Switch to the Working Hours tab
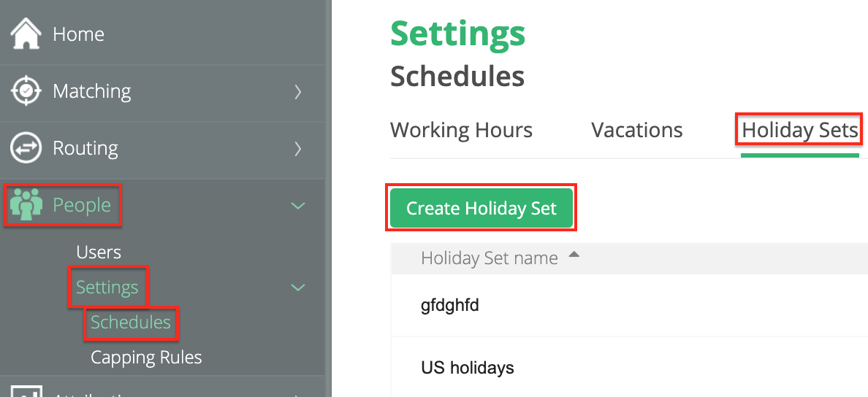 pyautogui.click(x=461, y=131)
